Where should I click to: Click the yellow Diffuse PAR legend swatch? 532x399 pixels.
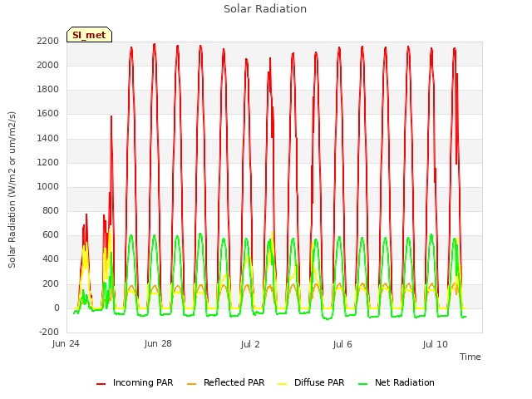(x=283, y=384)
